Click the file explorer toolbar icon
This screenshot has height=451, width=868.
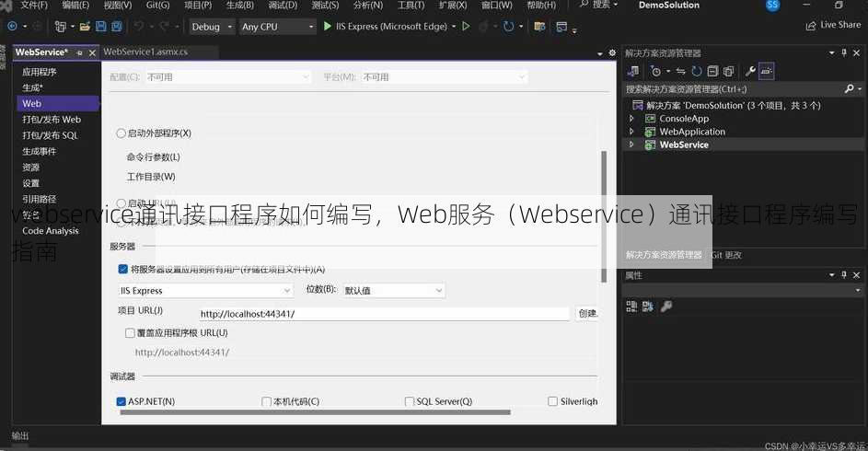(x=539, y=26)
